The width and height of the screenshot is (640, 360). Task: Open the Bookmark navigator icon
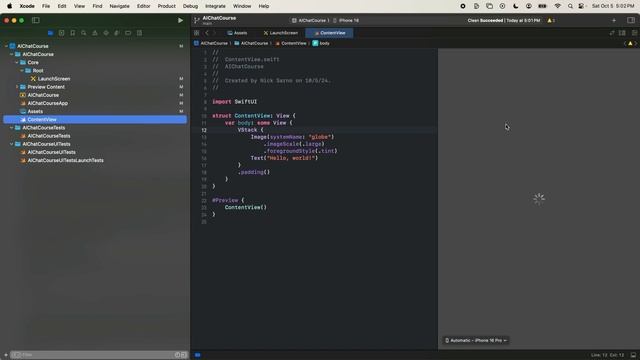73,33
